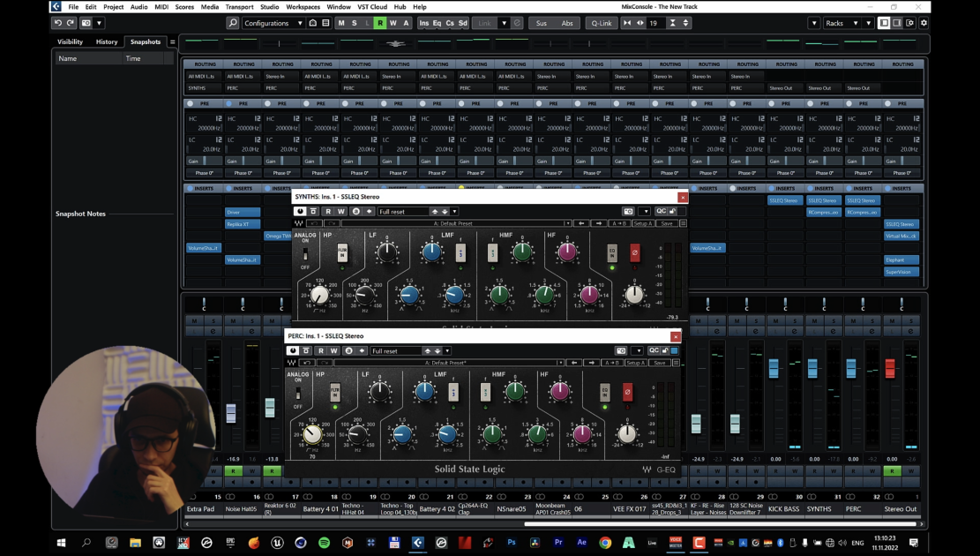Toggle EQ IN button in PERC SSLEQ
Image resolution: width=980 pixels, height=556 pixels.
[x=604, y=392]
